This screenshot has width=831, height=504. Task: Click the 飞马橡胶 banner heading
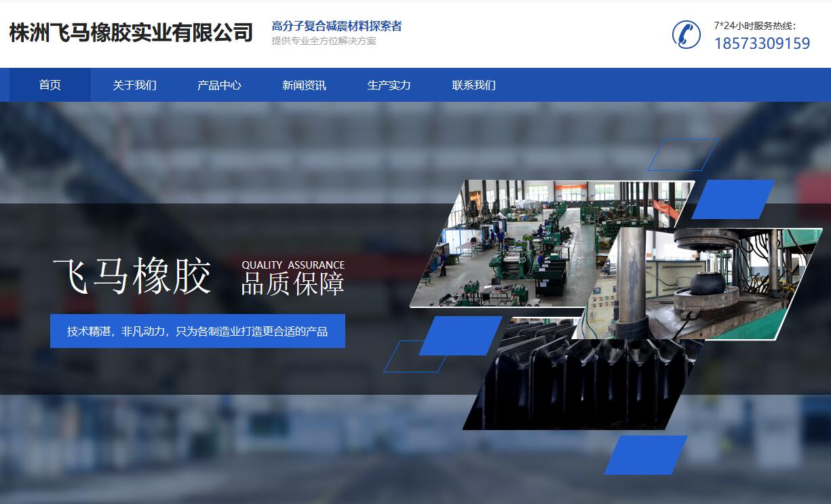click(x=132, y=275)
